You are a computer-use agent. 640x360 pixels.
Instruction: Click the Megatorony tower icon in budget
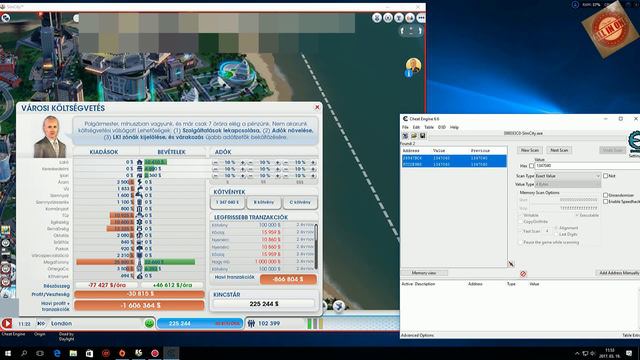(140, 262)
